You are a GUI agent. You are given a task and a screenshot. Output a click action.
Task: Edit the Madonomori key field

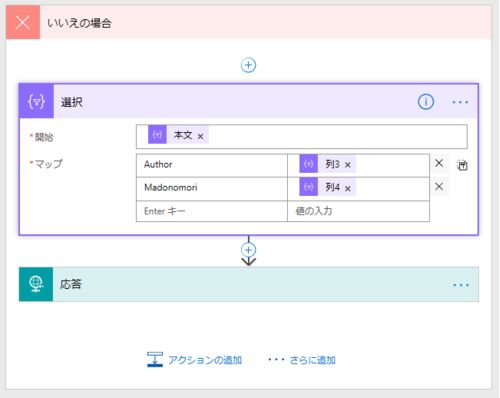[x=212, y=188]
